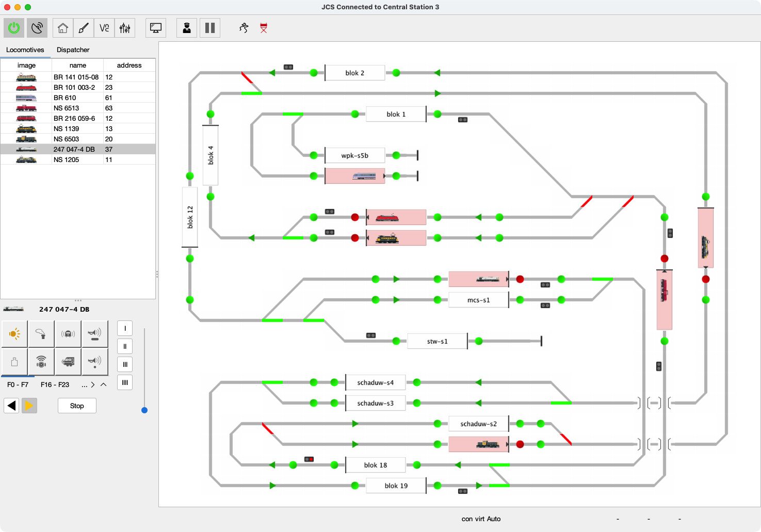Screen dimensions: 761x532
Task: Set direction forward with yellow arrow
Action: (x=29, y=406)
